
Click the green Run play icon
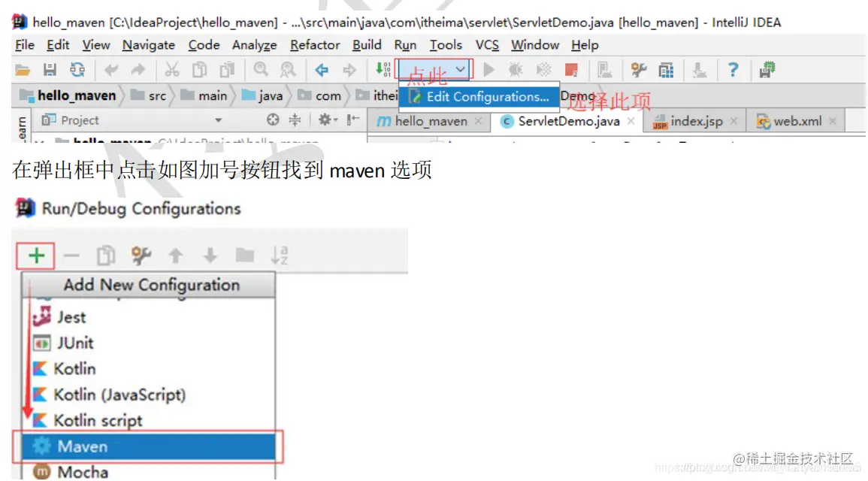coord(488,70)
